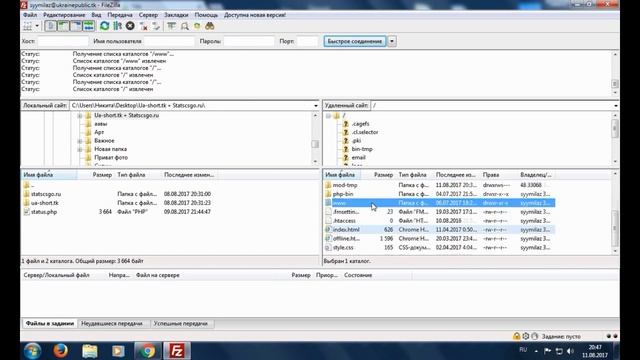Image resolution: width=640 pixels, height=360 pixels.
Task: Select the highlighted www remote folder
Action: click(x=440, y=203)
